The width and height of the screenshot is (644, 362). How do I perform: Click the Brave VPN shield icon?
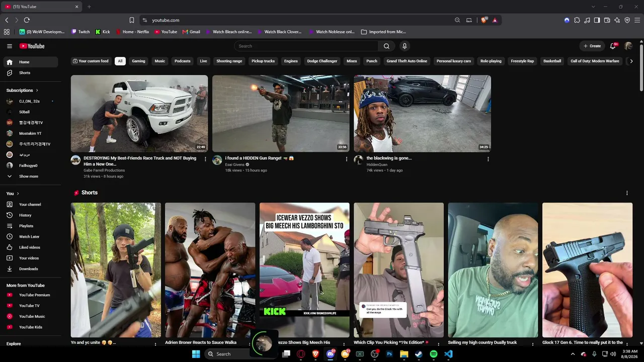(x=627, y=20)
